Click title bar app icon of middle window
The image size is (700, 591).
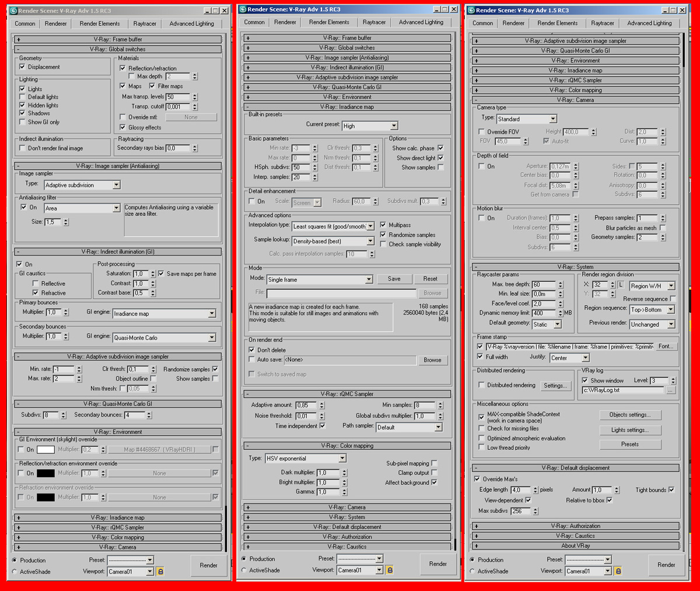tap(243, 9)
